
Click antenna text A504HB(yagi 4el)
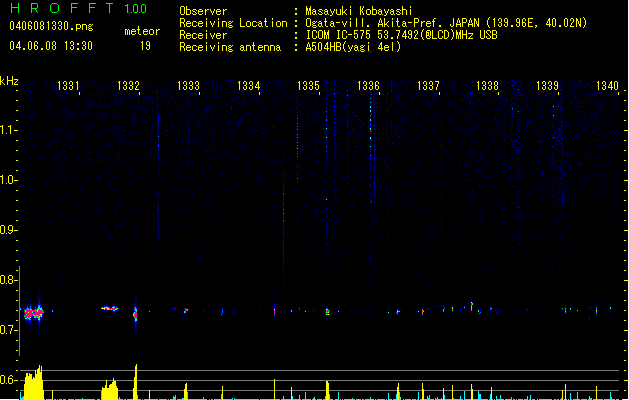(x=353, y=47)
